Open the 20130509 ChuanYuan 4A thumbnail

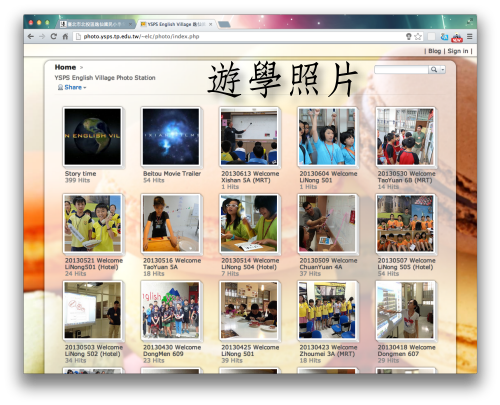pos(327,223)
